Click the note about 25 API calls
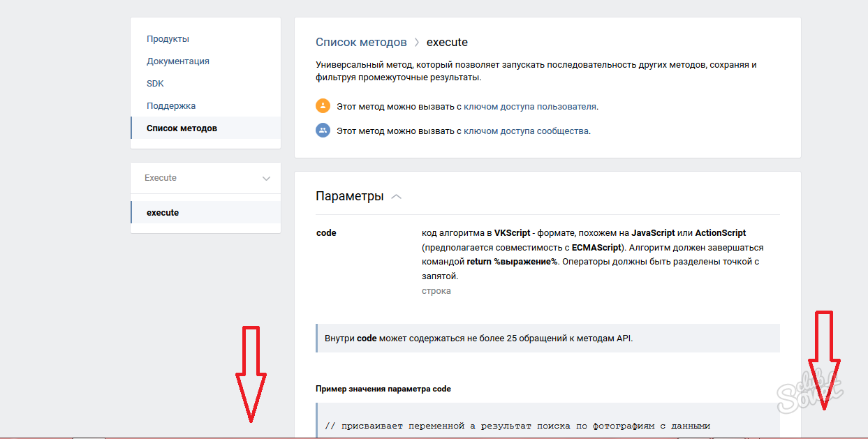Screen dimensions: 868x439 point(547,338)
